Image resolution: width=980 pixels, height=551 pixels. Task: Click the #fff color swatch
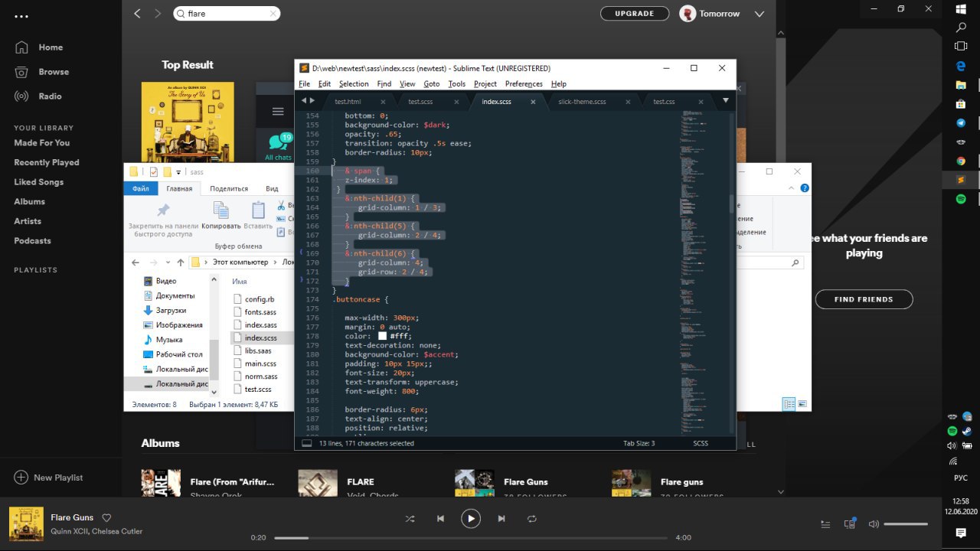[x=382, y=336]
